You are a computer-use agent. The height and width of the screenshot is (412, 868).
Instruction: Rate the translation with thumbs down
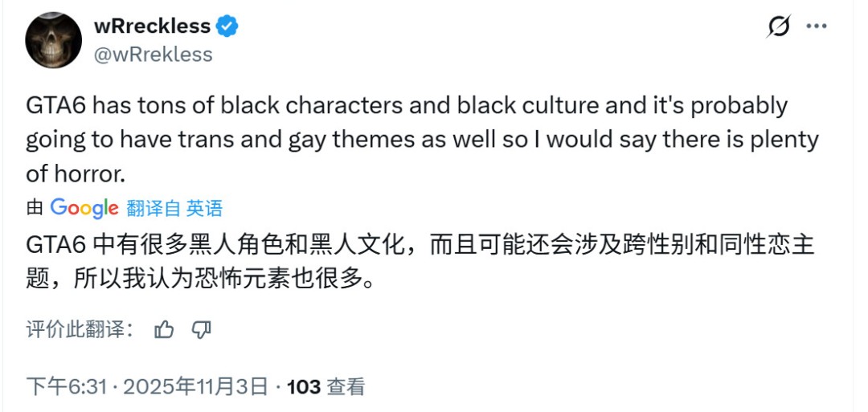[x=202, y=329]
